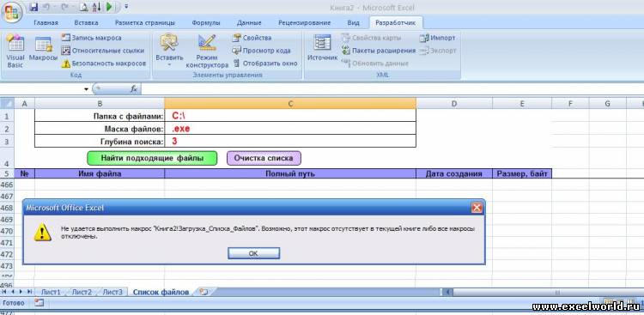This screenshot has width=644, height=315.
Task: Open Безопасность макросов settings
Action: [104, 64]
